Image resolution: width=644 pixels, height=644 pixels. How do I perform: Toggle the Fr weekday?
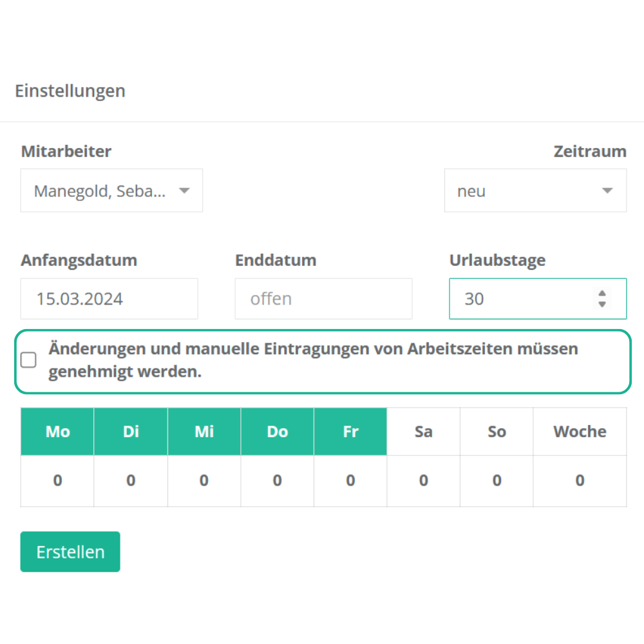click(350, 431)
